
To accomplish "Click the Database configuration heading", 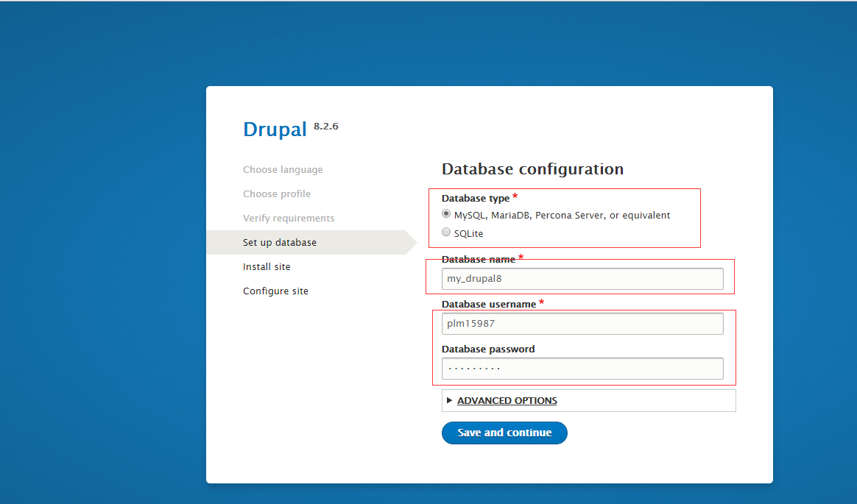I will tap(532, 169).
